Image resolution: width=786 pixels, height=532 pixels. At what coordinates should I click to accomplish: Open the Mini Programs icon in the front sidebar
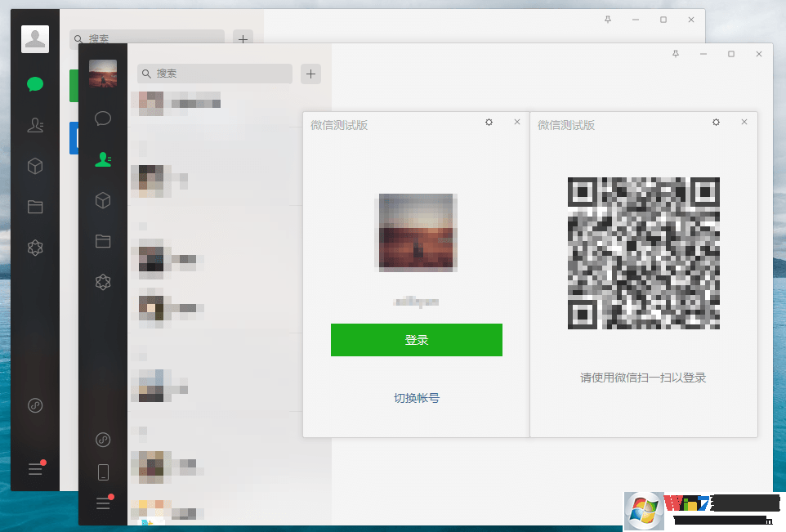point(103,440)
